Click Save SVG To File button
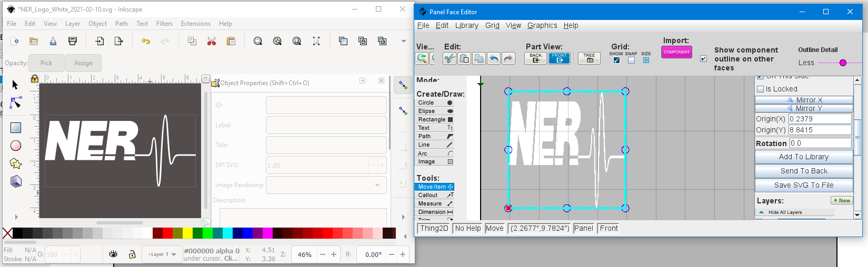This screenshot has height=267, width=868. [x=804, y=185]
